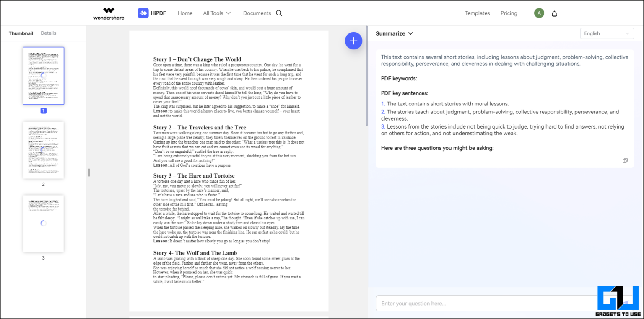Click the blue plus button over the document

(x=353, y=41)
